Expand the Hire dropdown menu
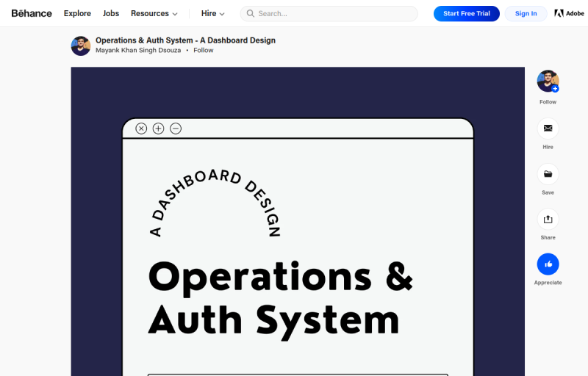The width and height of the screenshot is (588, 376). pyautogui.click(x=212, y=13)
